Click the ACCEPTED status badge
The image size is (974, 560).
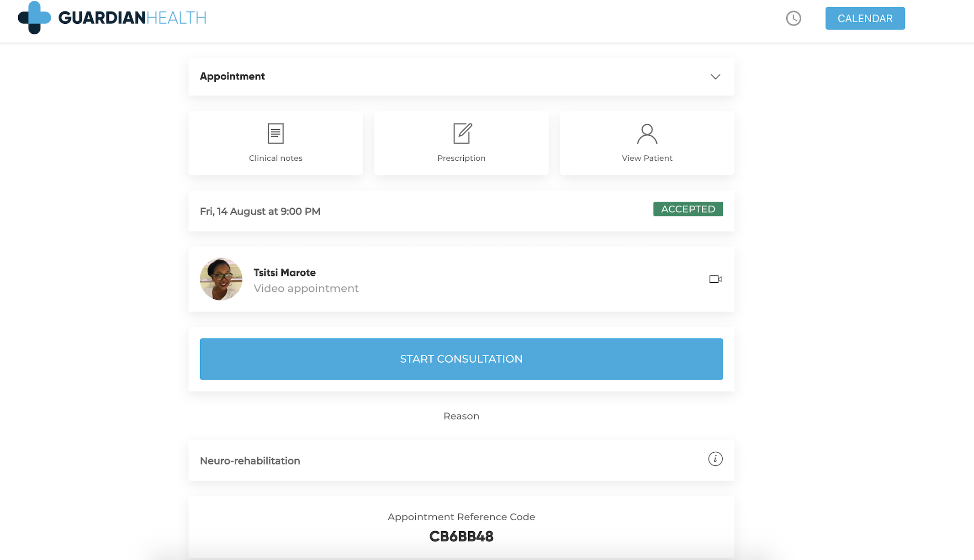pos(688,209)
